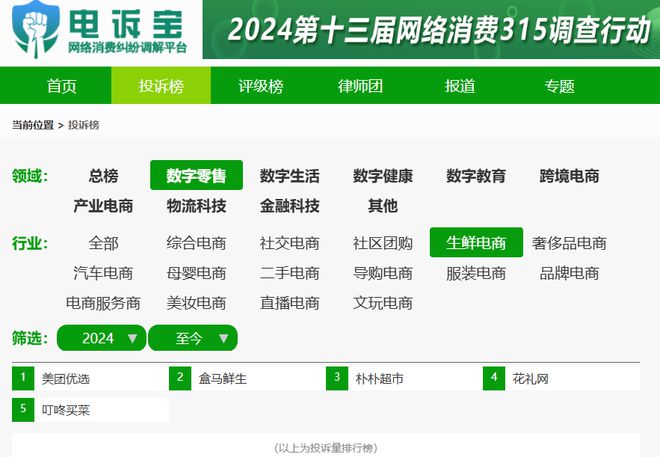
Task: Open the 至今 period filter dropdown
Action: click(x=193, y=338)
